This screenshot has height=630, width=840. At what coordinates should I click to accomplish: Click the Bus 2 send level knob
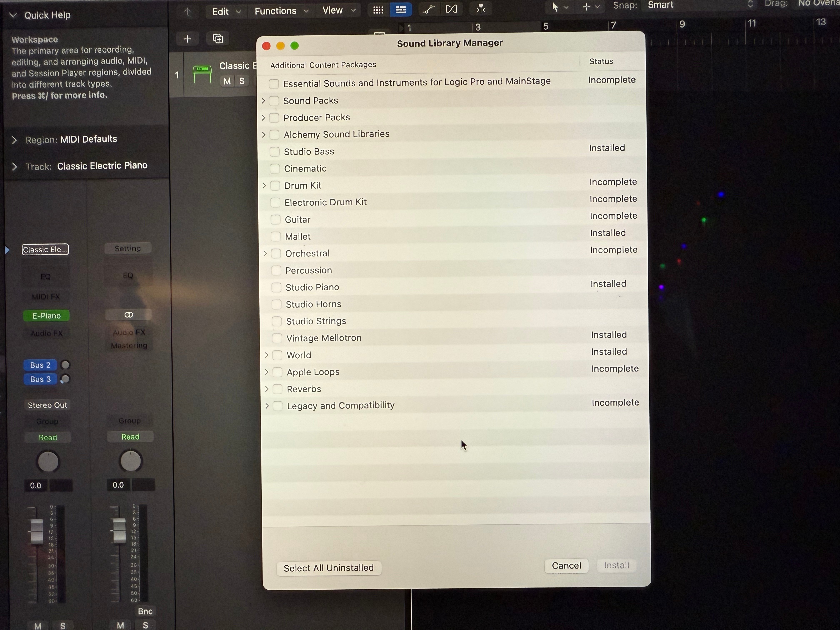pyautogui.click(x=66, y=365)
